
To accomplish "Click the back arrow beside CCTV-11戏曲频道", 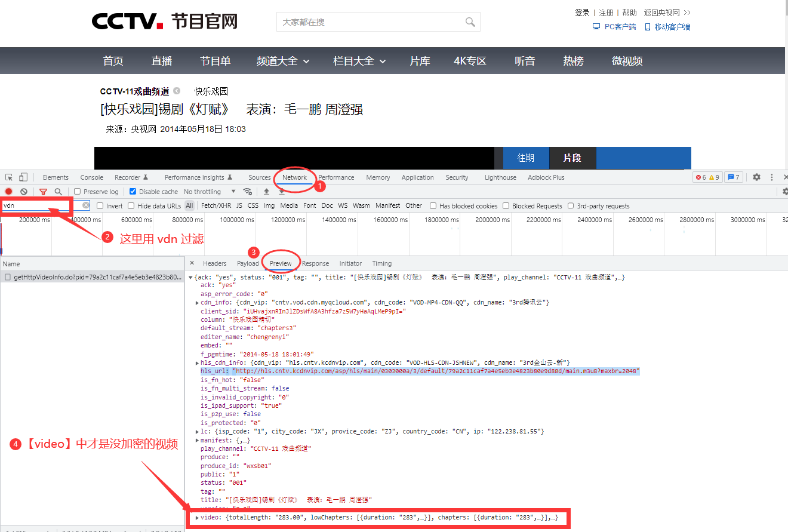I will point(177,91).
